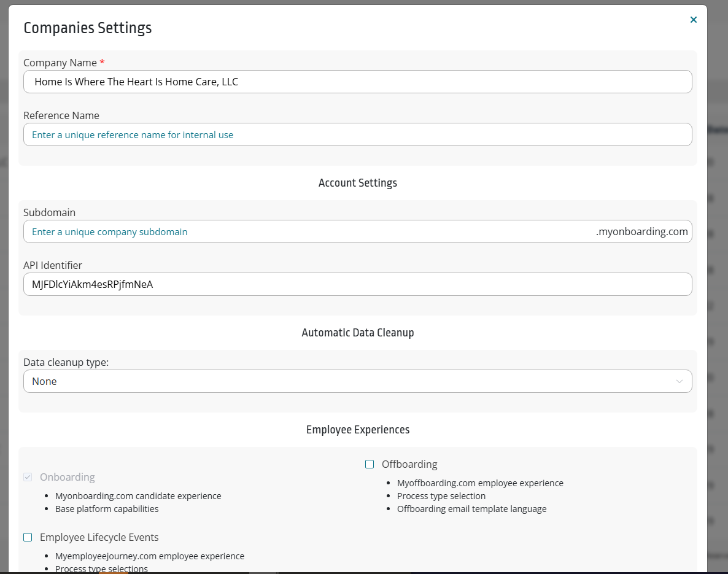
Task: Enable the Offboarding checkbox
Action: click(370, 464)
